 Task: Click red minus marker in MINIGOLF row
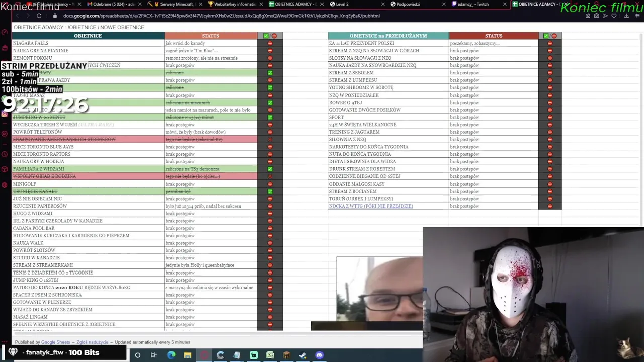(270, 184)
